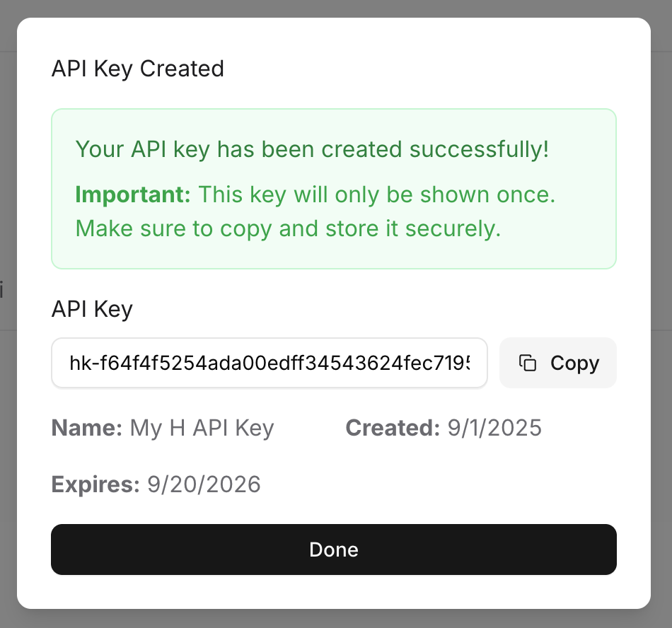Select the 9/20/2026 expiration date
The image size is (672, 628).
pyautogui.click(x=204, y=484)
